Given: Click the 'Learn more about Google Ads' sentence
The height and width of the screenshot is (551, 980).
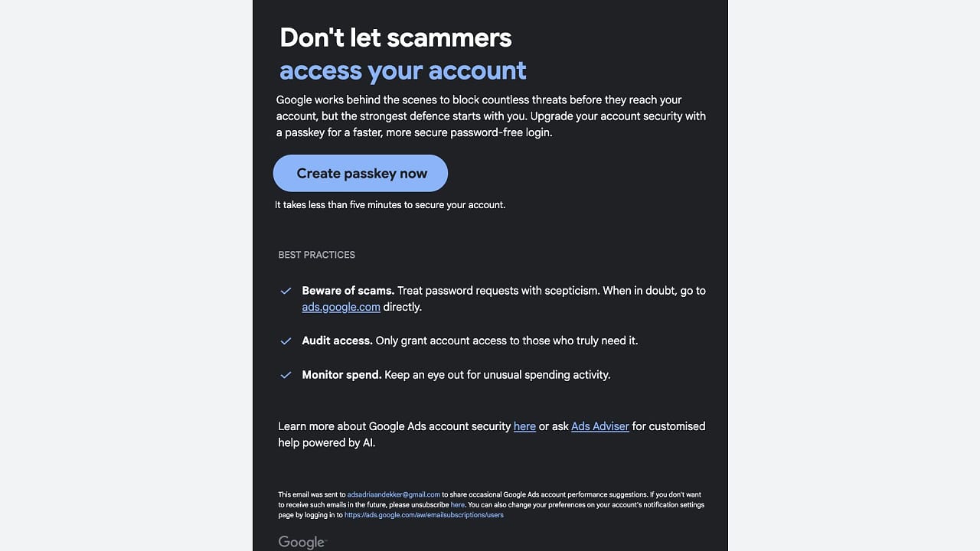Looking at the screenshot, I should pos(394,426).
